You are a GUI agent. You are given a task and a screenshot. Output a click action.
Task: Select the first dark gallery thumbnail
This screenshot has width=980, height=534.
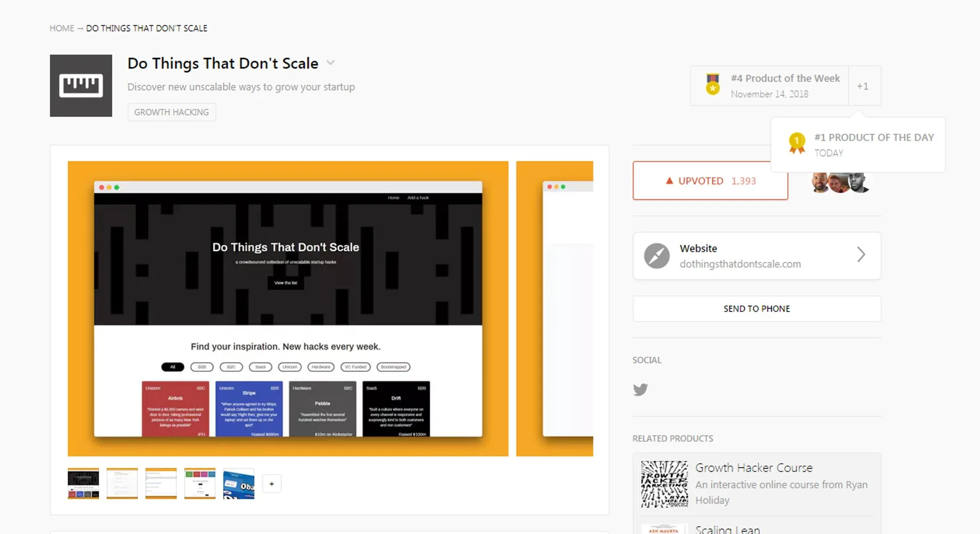pyautogui.click(x=83, y=483)
